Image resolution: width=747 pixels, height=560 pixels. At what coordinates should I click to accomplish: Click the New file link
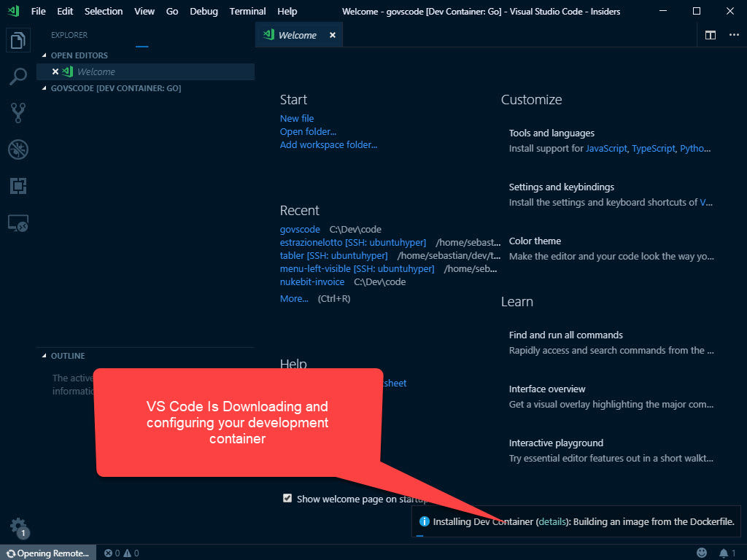click(x=297, y=118)
